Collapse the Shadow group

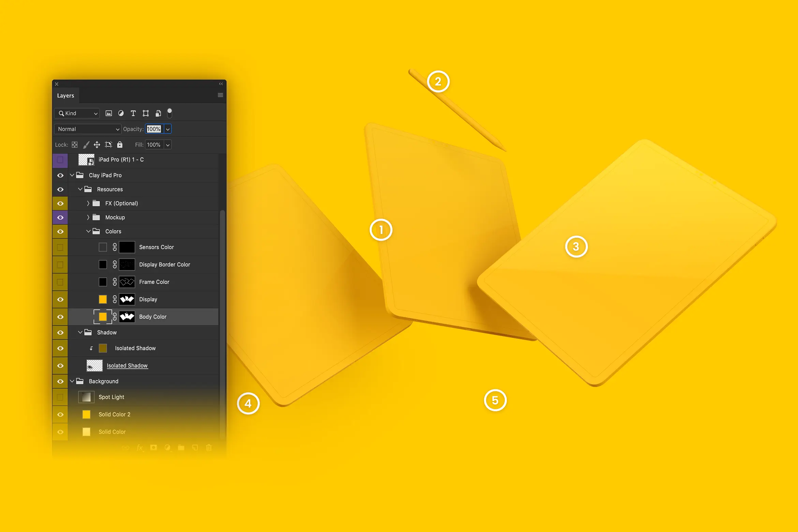pyautogui.click(x=80, y=332)
